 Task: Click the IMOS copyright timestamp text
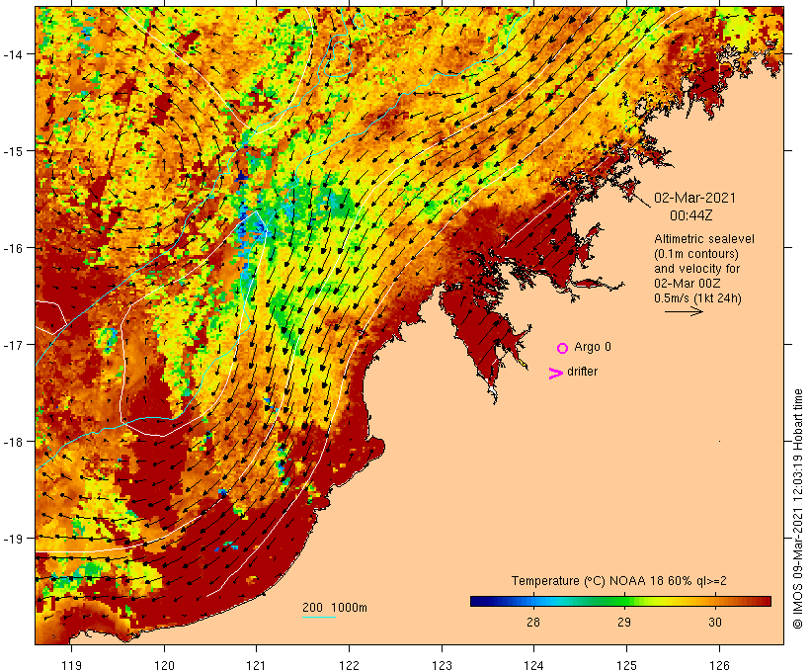click(x=797, y=509)
